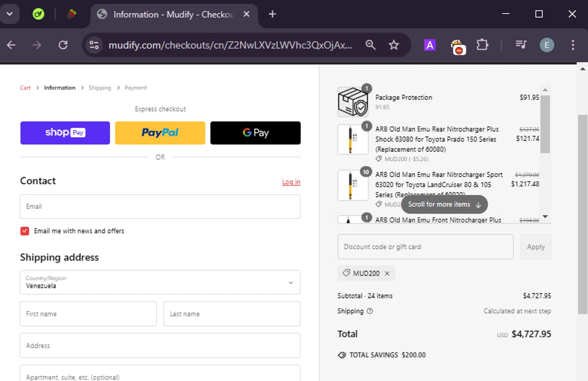588x381 pixels.
Task: Open the Country/Region dropdown
Action: 160,282
